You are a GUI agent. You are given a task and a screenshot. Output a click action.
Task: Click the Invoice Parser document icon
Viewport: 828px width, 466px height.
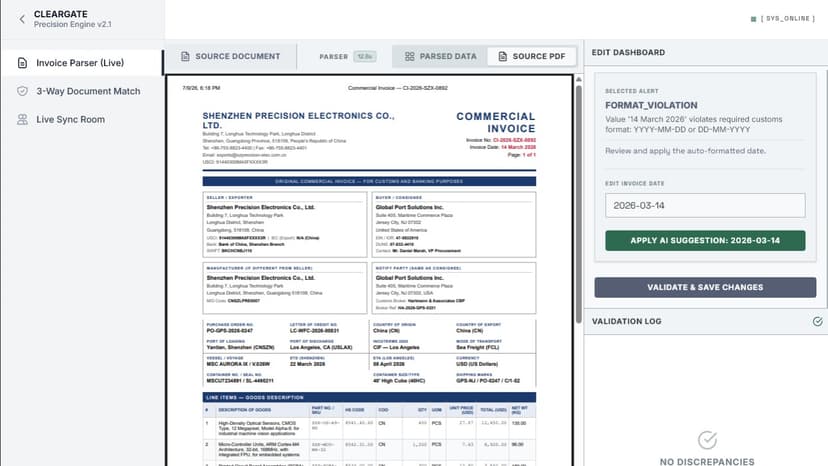point(22,63)
